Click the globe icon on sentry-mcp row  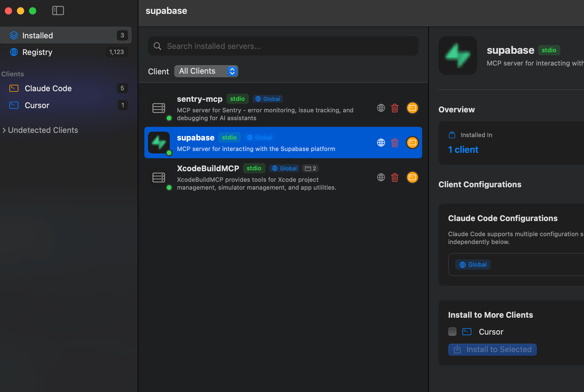[x=381, y=108]
